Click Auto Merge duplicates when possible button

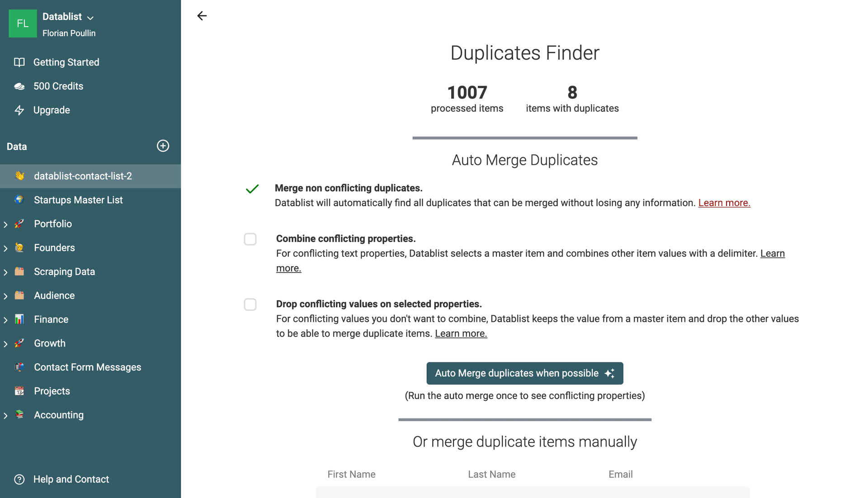(524, 373)
